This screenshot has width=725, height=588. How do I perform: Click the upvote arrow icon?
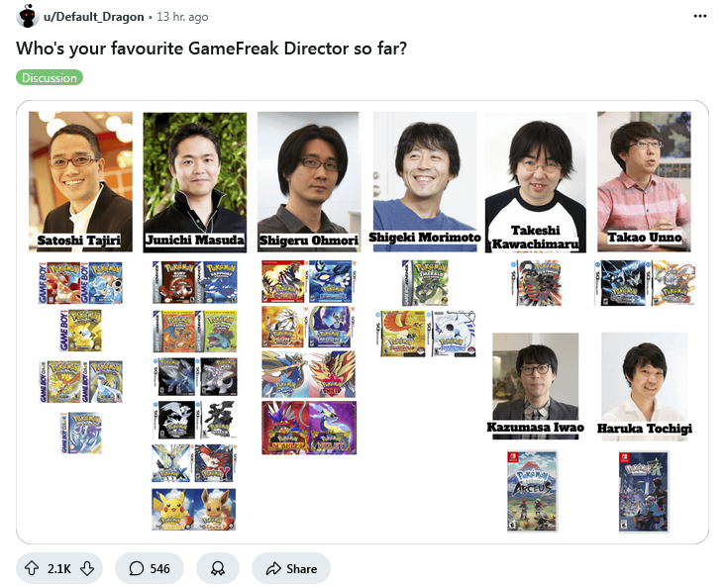click(x=32, y=568)
